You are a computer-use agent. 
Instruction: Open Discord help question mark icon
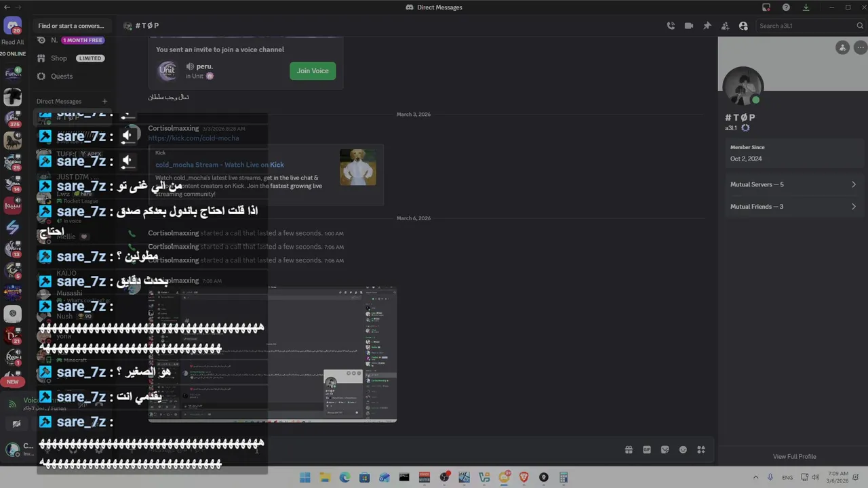[786, 7]
